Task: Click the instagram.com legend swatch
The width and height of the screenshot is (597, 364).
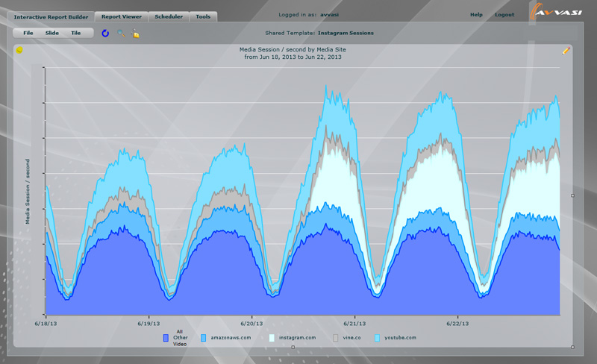Action: click(x=272, y=338)
